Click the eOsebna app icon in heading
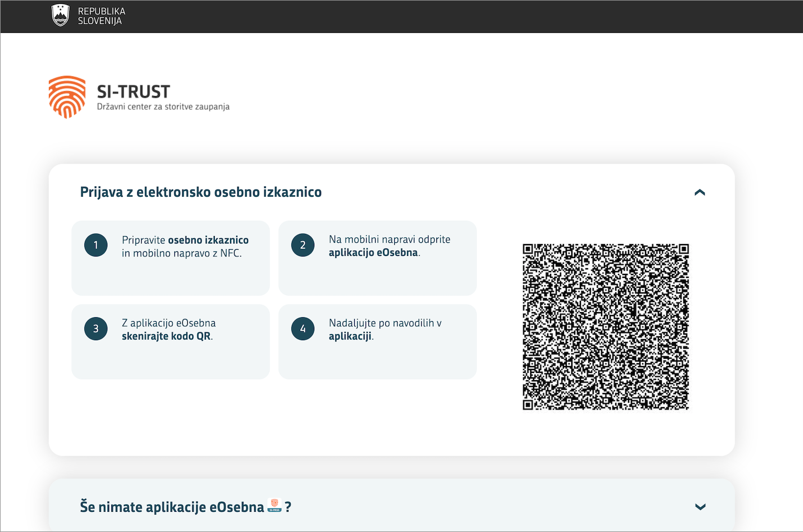803x532 pixels. pos(274,506)
